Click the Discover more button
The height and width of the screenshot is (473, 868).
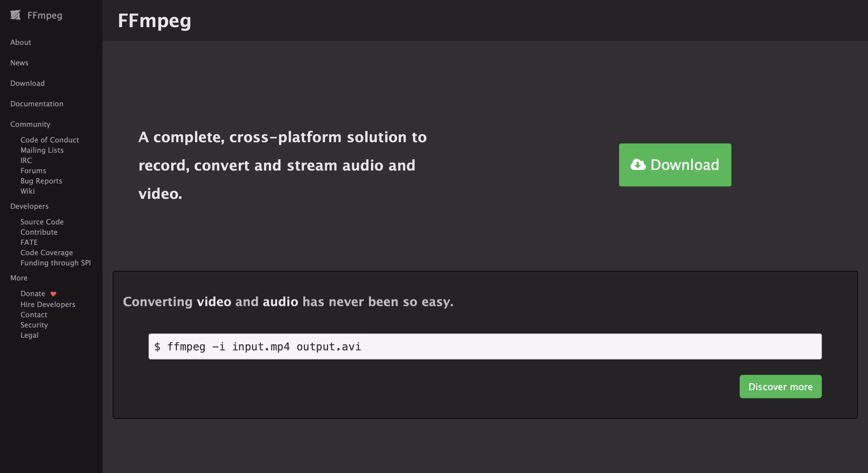(780, 387)
